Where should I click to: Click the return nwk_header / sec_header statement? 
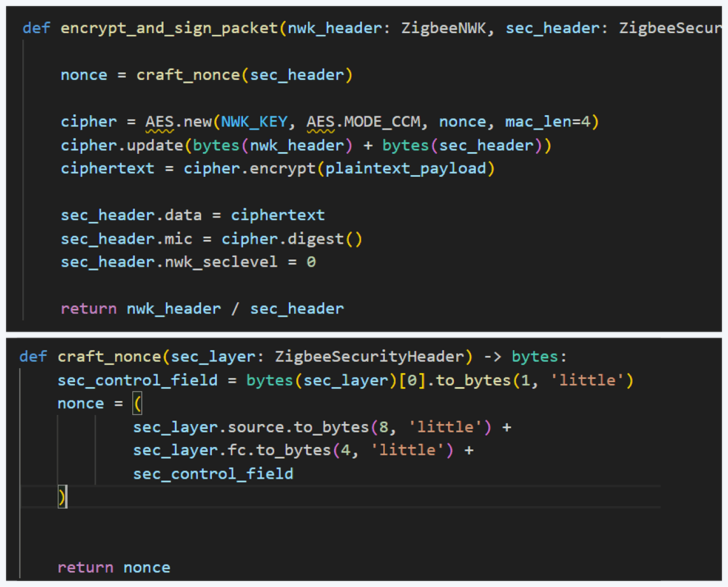pyautogui.click(x=202, y=308)
